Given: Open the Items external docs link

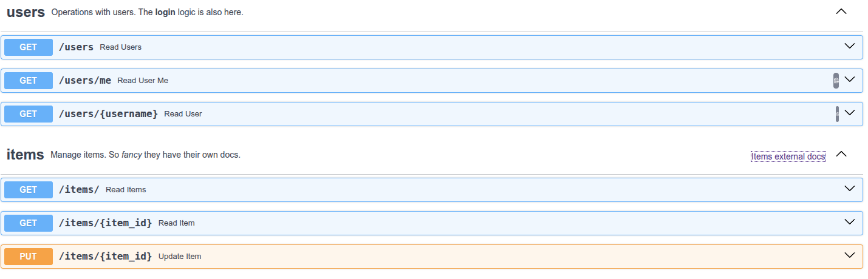Looking at the screenshot, I should click(x=788, y=156).
